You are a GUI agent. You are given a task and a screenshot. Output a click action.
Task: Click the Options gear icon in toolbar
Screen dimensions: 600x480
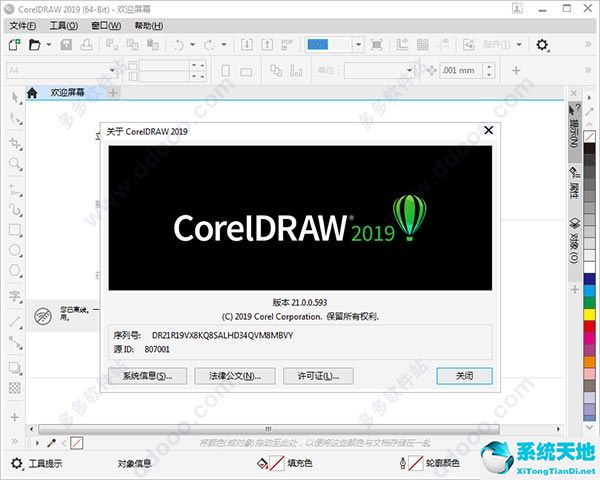pos(542,45)
